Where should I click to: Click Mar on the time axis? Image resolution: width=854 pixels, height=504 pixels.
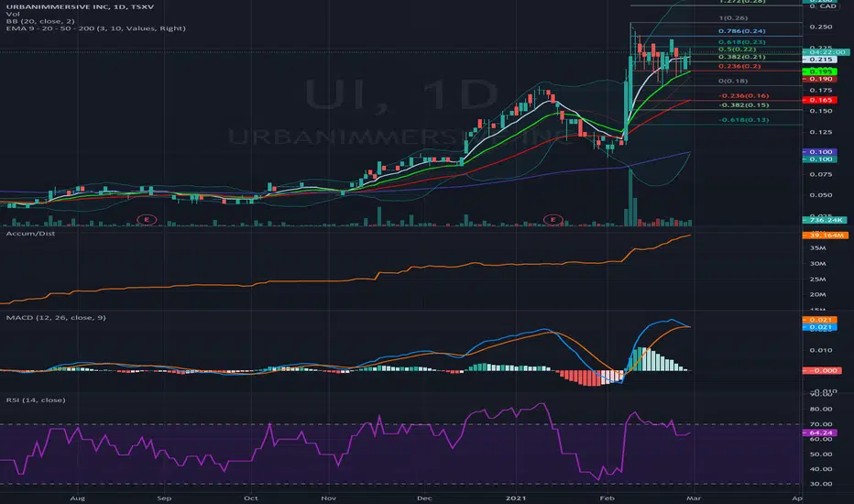tap(693, 498)
